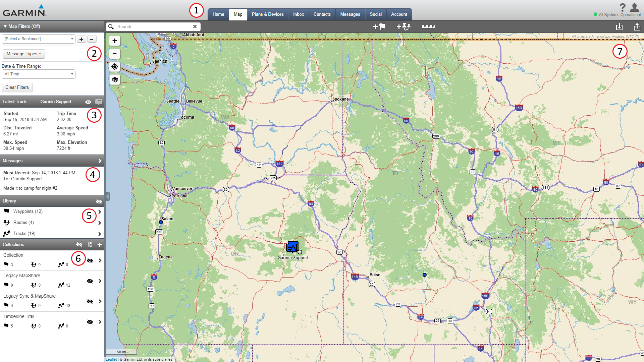Expand the Waypoints (12) list
Viewport: 644px width, 362px height.
(x=100, y=212)
